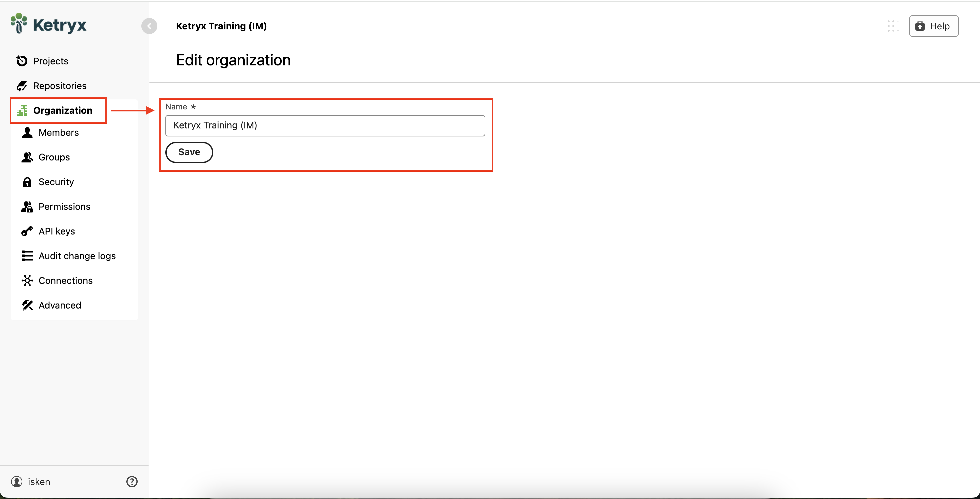
Task: Click the medical kit icon in Help
Action: pos(920,26)
